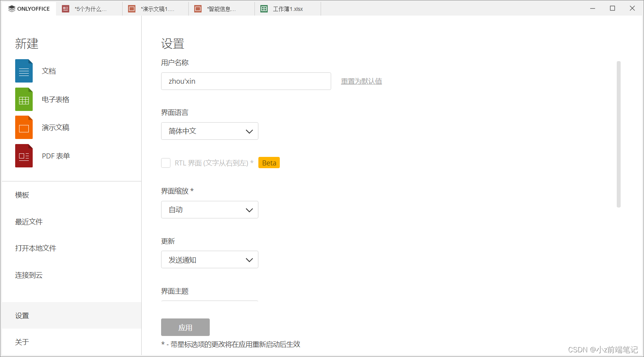This screenshot has height=357, width=644.
Task: Open the 界面语言 dropdown showing 简体中文
Action: point(210,131)
